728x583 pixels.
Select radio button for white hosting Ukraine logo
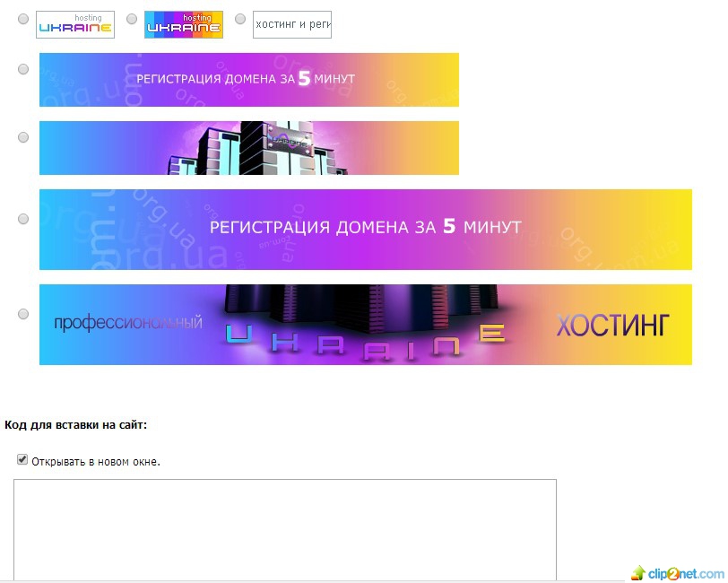click(23, 19)
